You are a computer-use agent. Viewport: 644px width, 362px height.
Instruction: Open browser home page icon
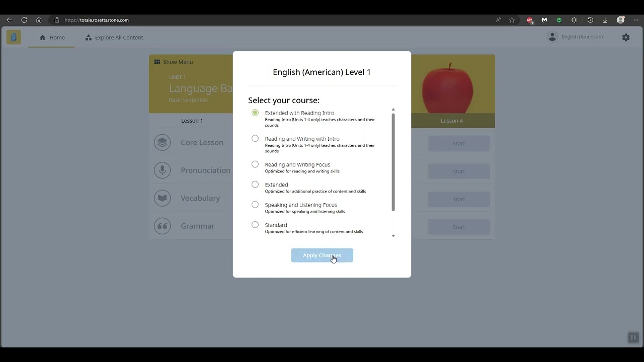pyautogui.click(x=39, y=20)
